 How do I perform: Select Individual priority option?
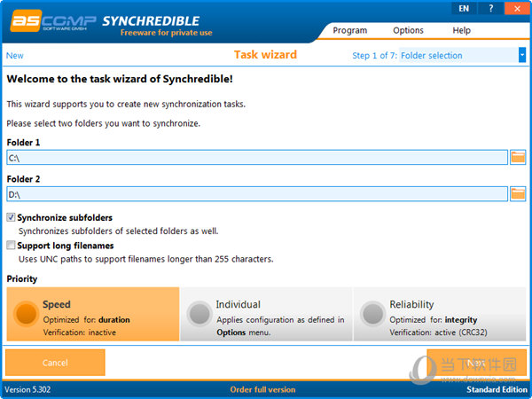click(266, 314)
